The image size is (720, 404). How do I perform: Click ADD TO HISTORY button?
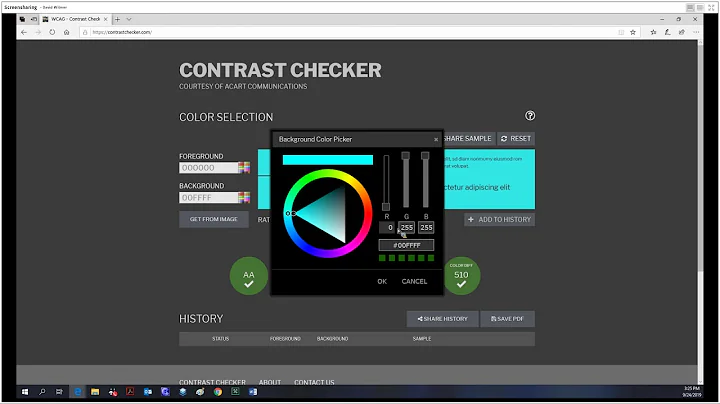[499, 219]
